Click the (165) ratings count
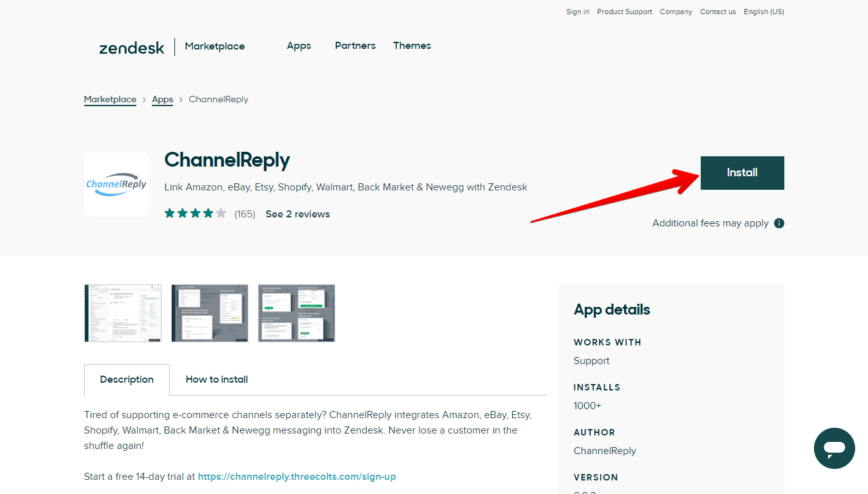This screenshot has width=868, height=494. tap(245, 214)
